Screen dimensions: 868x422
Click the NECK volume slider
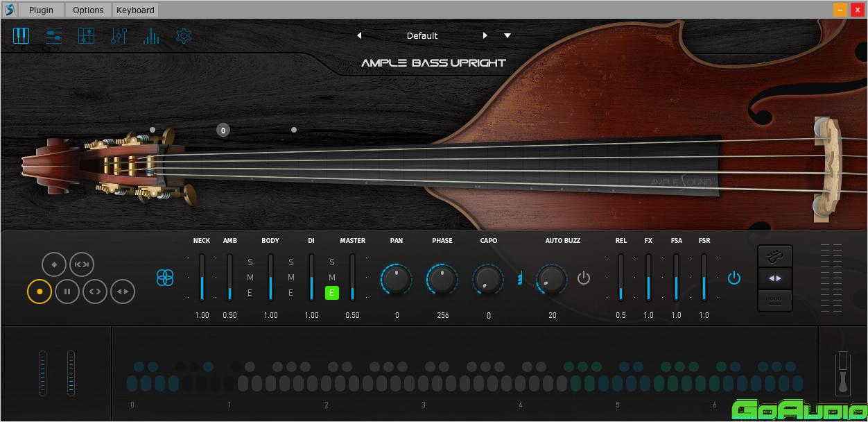tap(202, 277)
